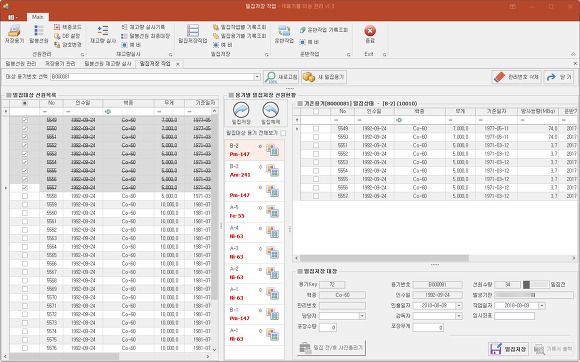Screen dimensions: 580x362
Task: Click the container icon for A-2 Ni-63
Action: [273, 273]
